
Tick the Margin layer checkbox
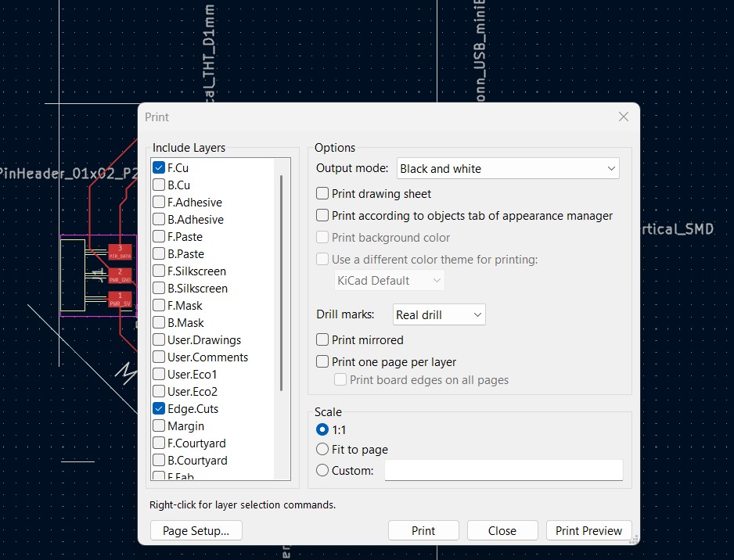click(159, 425)
